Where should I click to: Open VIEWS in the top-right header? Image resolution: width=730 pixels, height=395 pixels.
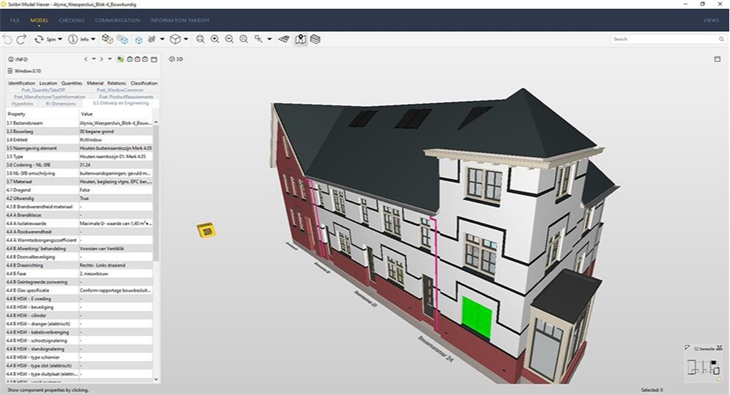pyautogui.click(x=711, y=20)
